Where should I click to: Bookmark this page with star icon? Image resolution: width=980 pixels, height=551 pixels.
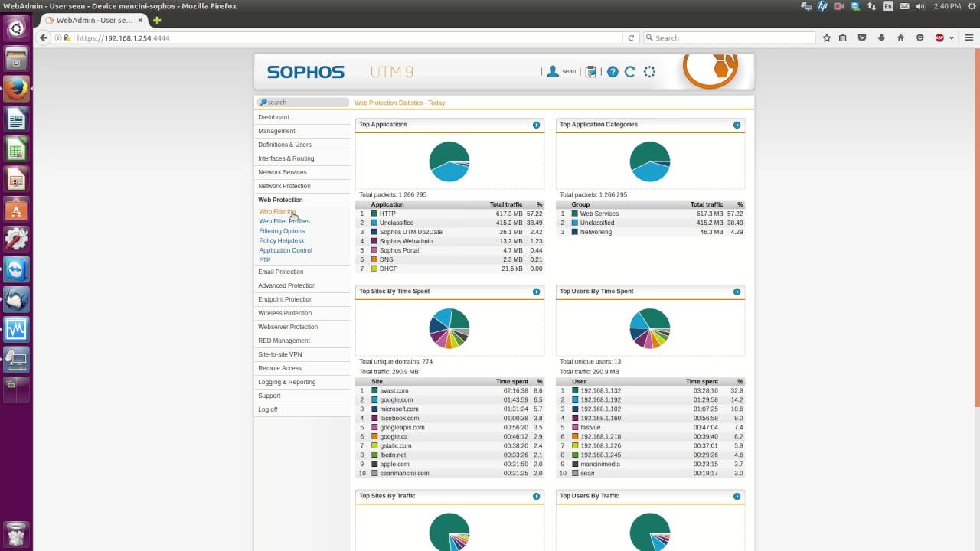(827, 37)
